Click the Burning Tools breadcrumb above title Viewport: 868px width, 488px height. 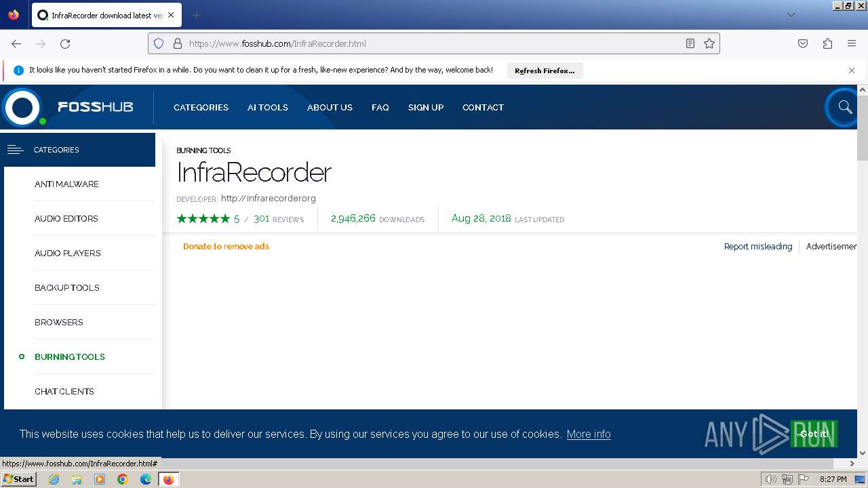click(203, 150)
